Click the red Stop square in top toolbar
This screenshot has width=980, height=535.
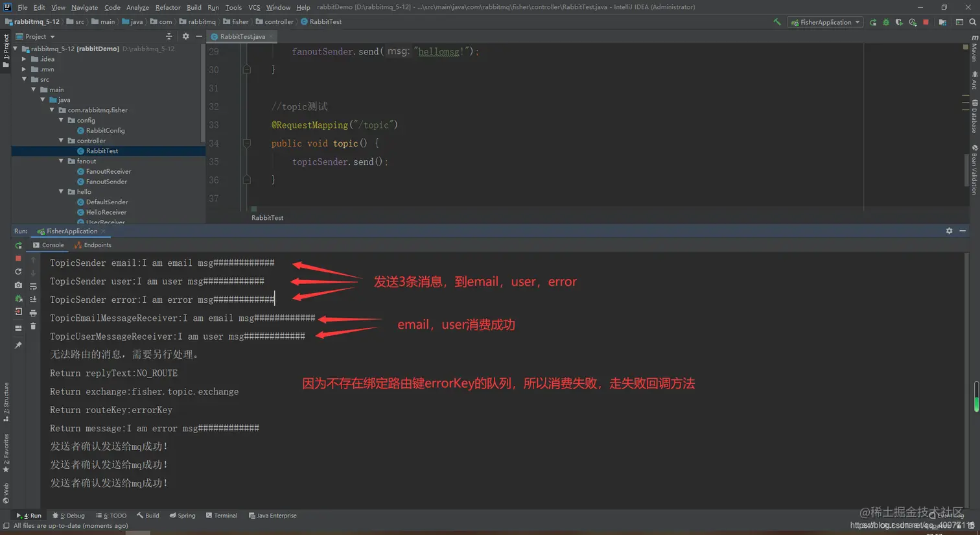click(x=926, y=22)
